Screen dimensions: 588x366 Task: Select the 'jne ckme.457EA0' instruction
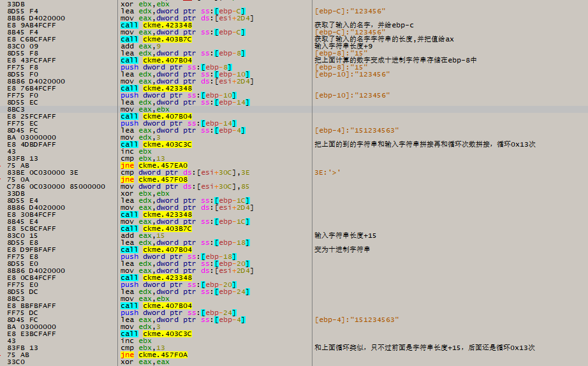(x=154, y=165)
